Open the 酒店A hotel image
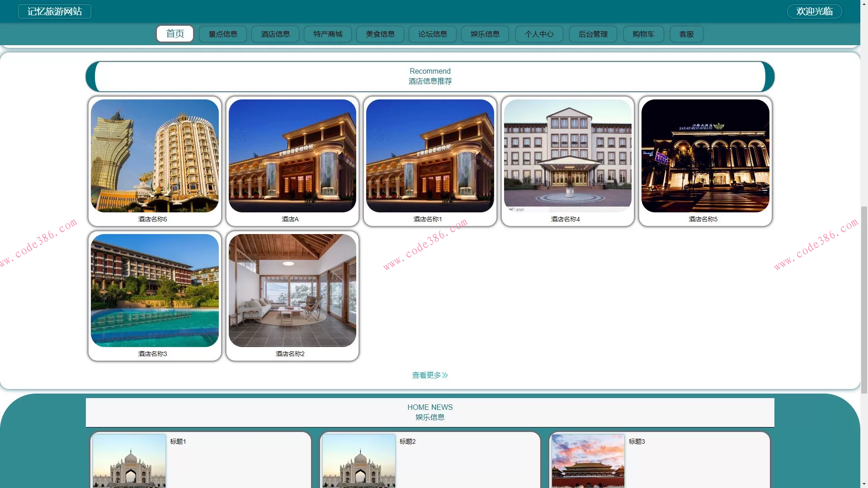This screenshot has width=868, height=488. coord(292,156)
